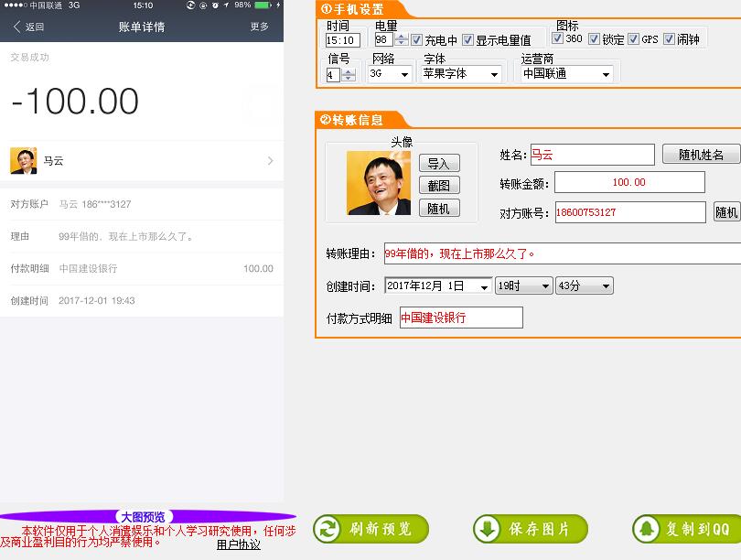Click the 保存图片 button
The width and height of the screenshot is (741, 560).
click(531, 529)
